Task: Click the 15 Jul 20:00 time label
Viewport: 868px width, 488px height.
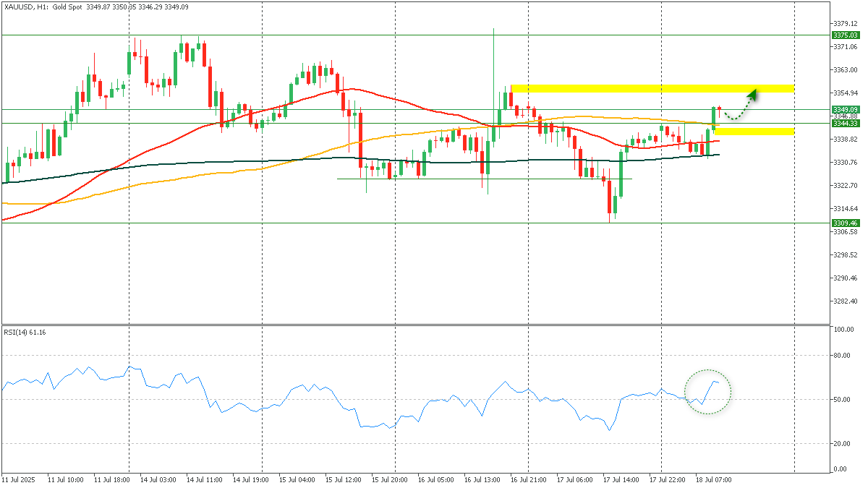Action: (390, 479)
